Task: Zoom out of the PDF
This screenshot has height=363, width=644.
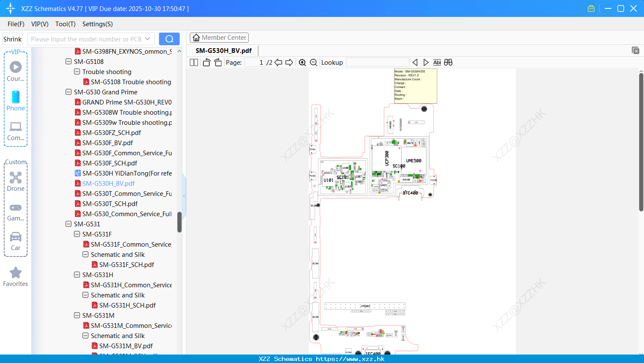Action: 313,63
